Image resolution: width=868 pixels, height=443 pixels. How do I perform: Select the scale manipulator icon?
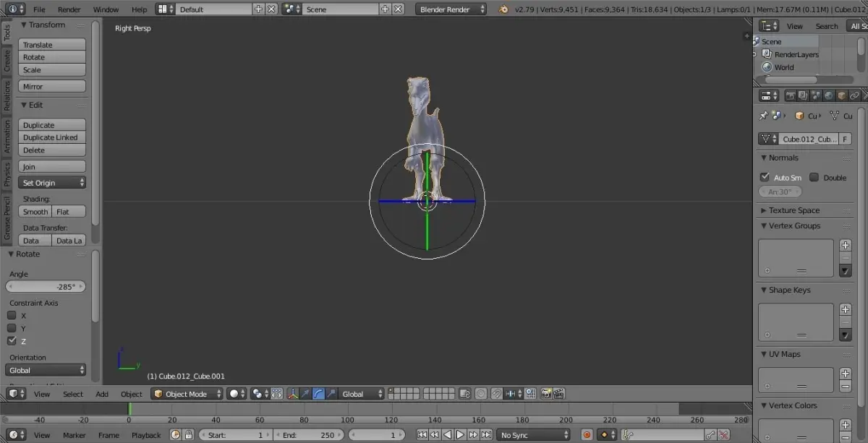(x=331, y=394)
